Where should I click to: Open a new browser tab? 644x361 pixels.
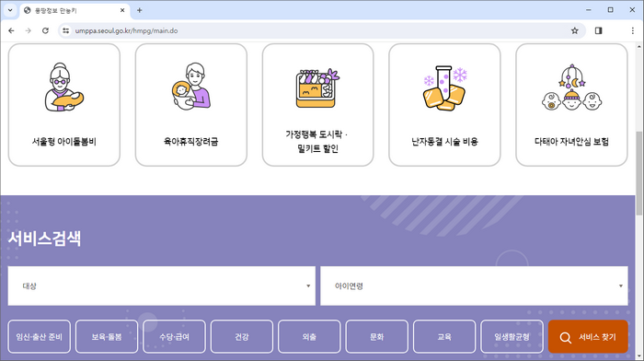click(x=139, y=10)
